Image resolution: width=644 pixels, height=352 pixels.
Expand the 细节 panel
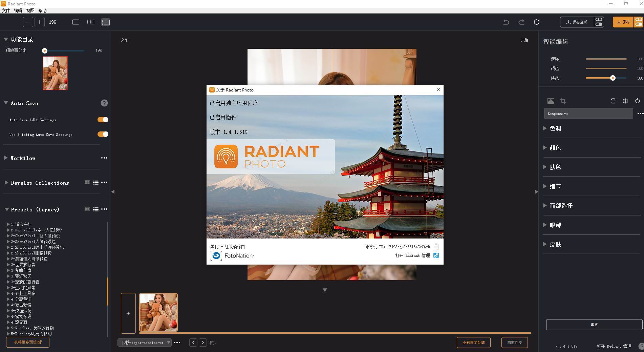pos(545,186)
